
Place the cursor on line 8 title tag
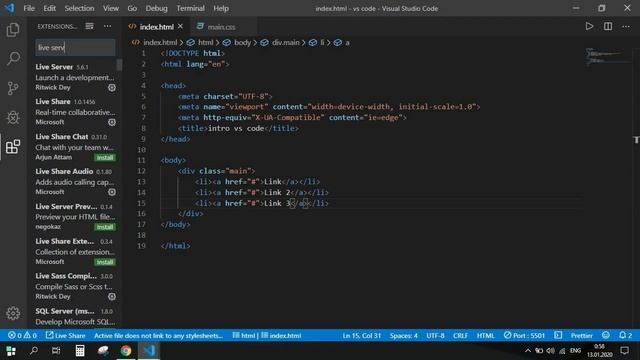pyautogui.click(x=238, y=128)
